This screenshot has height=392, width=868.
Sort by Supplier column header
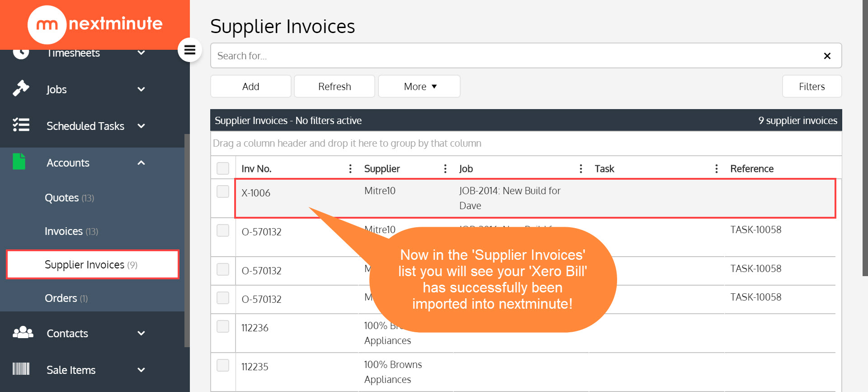(x=382, y=169)
